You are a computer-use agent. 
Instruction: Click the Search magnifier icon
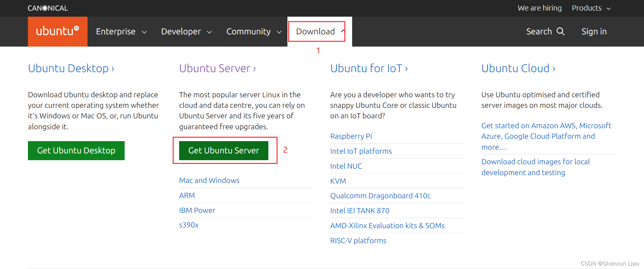561,31
